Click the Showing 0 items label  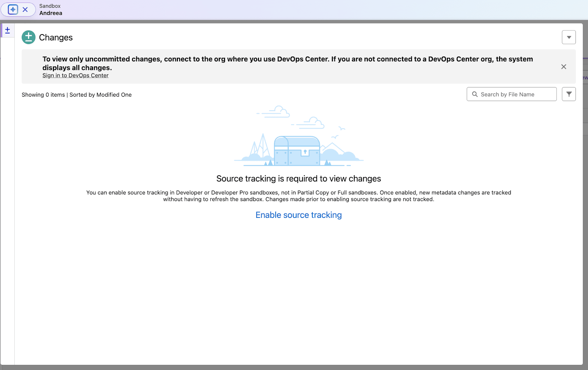(43, 95)
